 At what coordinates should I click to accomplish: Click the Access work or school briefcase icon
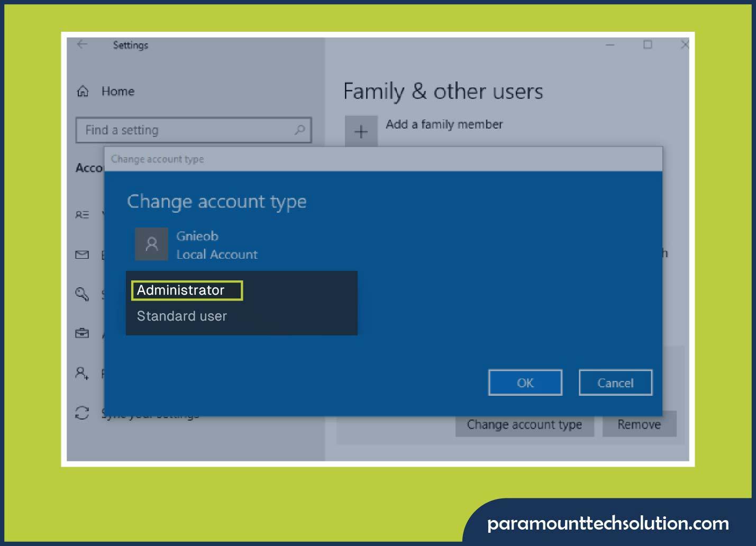[82, 333]
